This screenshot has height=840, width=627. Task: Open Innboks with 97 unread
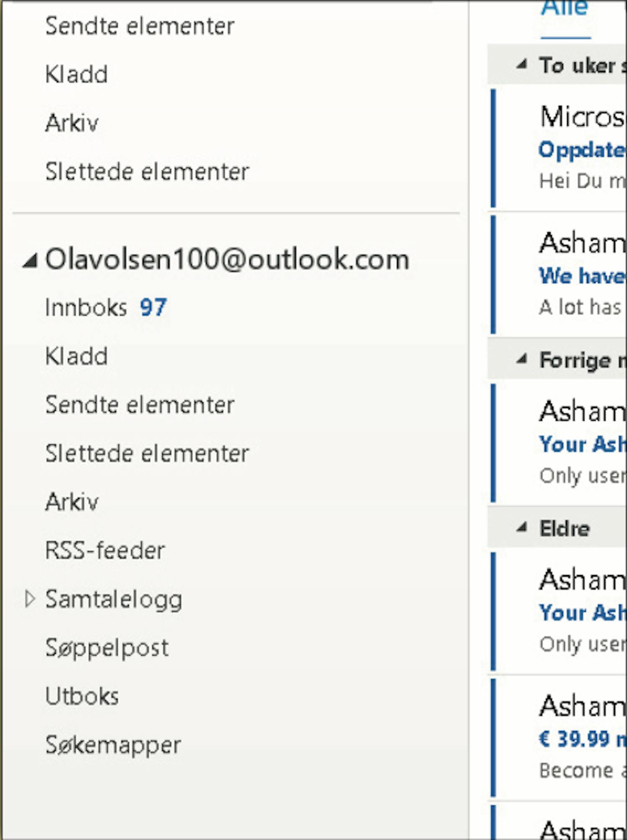(106, 307)
